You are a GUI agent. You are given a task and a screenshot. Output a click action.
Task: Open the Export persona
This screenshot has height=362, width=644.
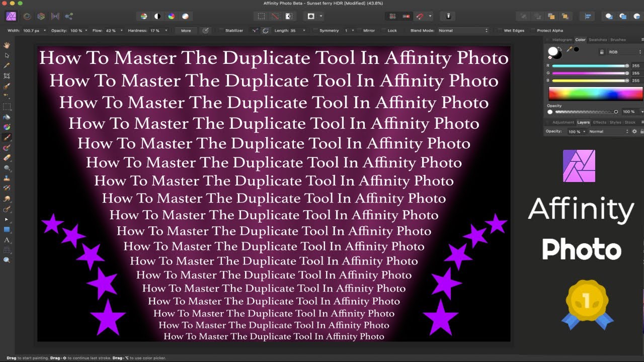(x=69, y=16)
